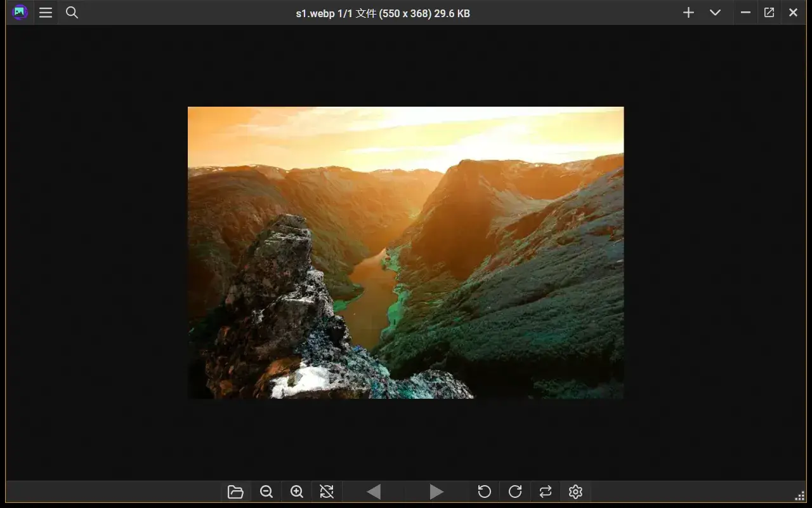Click the flip/loop arrows icon

tap(546, 491)
